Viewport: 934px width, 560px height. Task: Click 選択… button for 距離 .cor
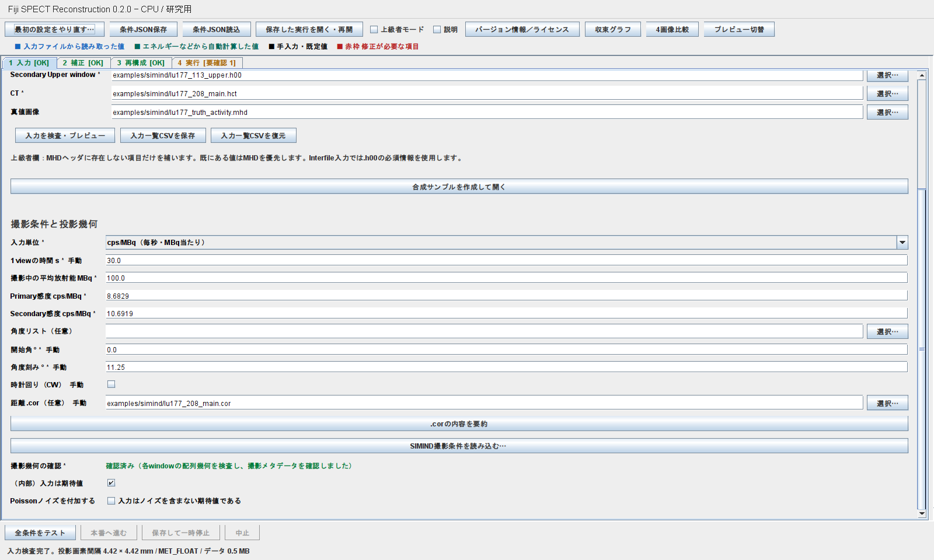pos(887,403)
